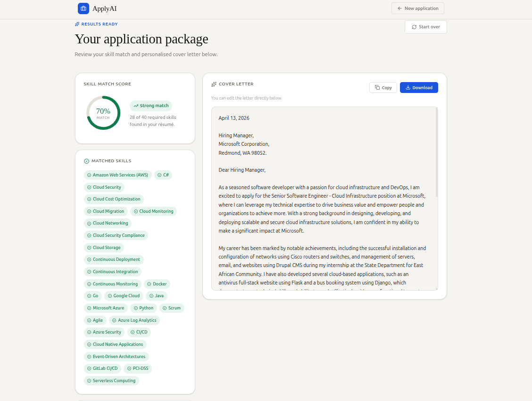Click the sparkle icon beside Cover Letter heading
Image resolution: width=532 pixels, height=401 pixels.
coord(214,84)
